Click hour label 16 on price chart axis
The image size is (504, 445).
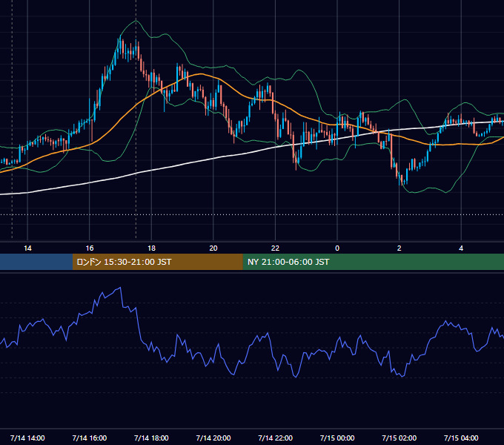(x=90, y=248)
